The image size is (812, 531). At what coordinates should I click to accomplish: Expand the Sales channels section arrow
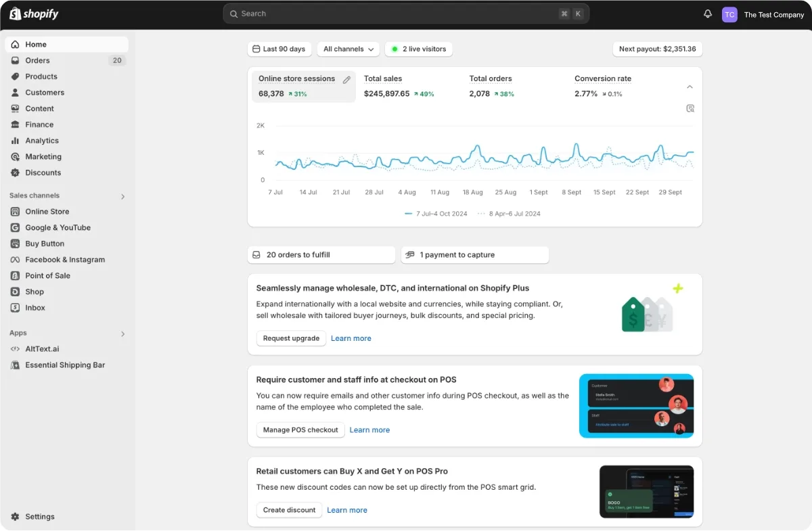122,197
